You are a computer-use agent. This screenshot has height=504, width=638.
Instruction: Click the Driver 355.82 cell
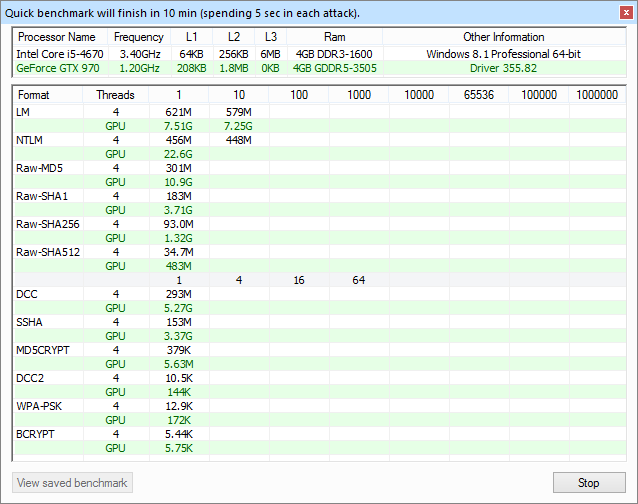pyautogui.click(x=504, y=68)
